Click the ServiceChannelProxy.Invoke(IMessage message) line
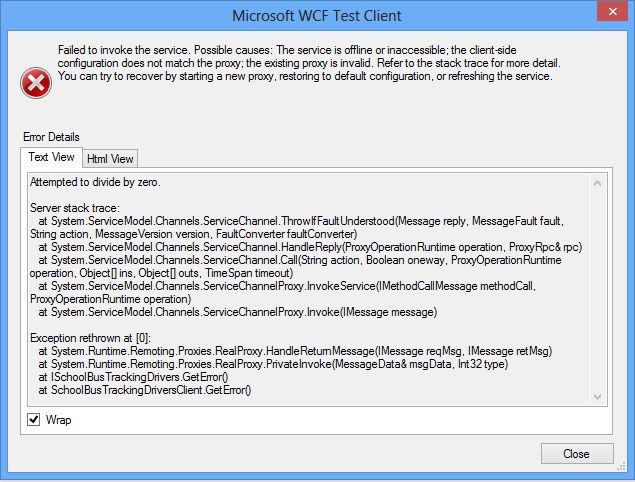Viewport: 635px width, 482px height. point(238,312)
